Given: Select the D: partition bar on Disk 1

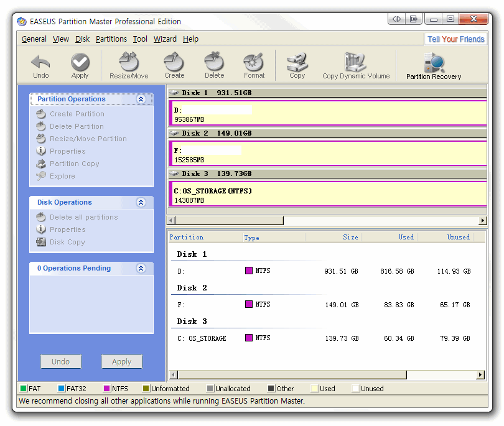Looking at the screenshot, I should (x=328, y=113).
